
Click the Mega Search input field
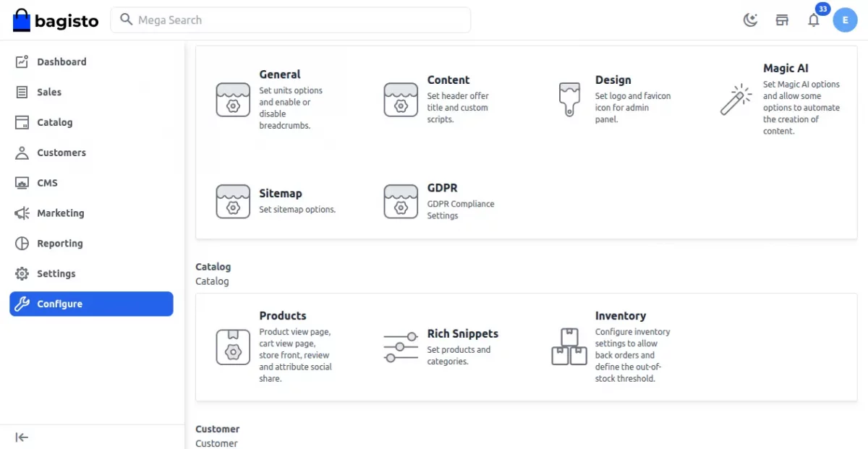pyautogui.click(x=289, y=20)
